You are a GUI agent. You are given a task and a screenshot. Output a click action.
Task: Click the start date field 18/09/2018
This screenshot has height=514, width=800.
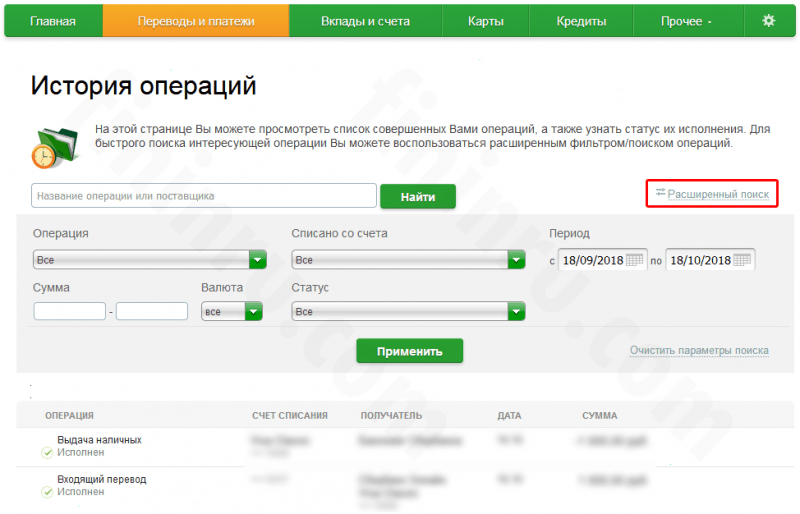(x=603, y=260)
